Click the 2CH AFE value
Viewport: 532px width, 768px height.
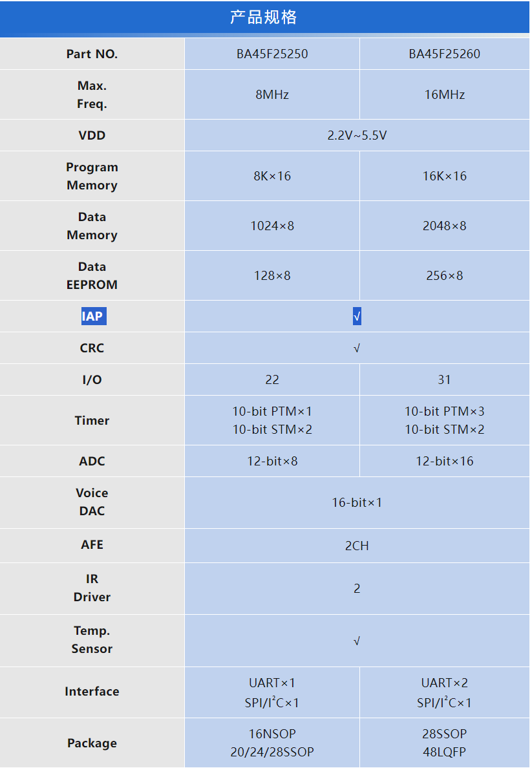pos(357,546)
